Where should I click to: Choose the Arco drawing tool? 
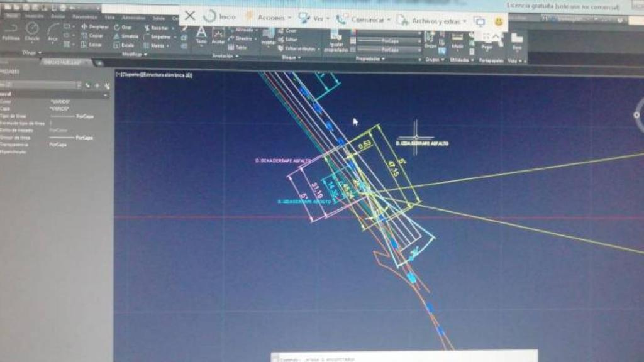tap(53, 31)
